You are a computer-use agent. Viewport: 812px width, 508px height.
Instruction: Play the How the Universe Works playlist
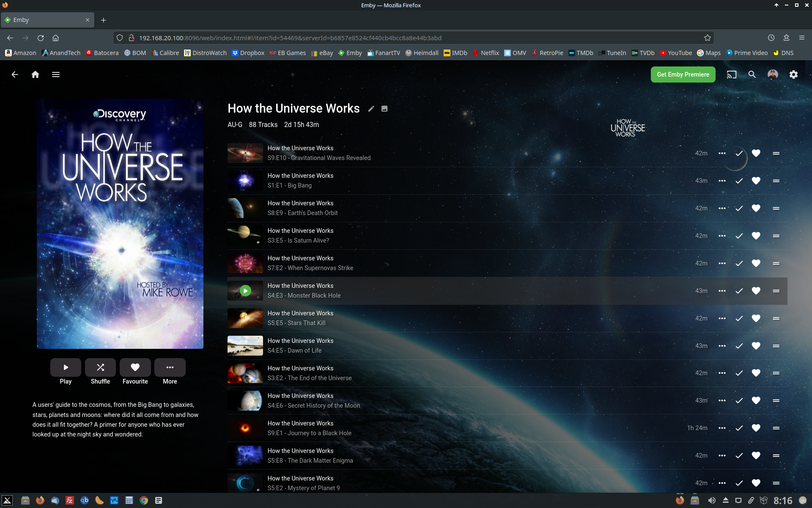66,367
